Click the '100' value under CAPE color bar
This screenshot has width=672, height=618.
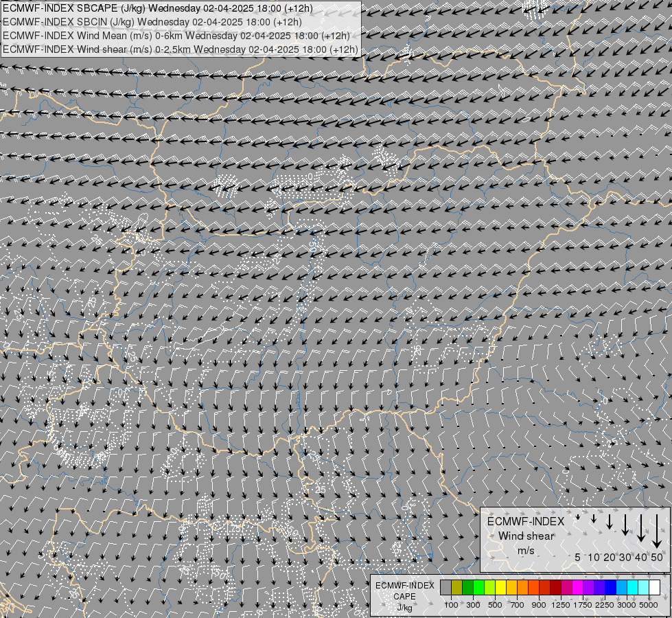[x=451, y=605]
